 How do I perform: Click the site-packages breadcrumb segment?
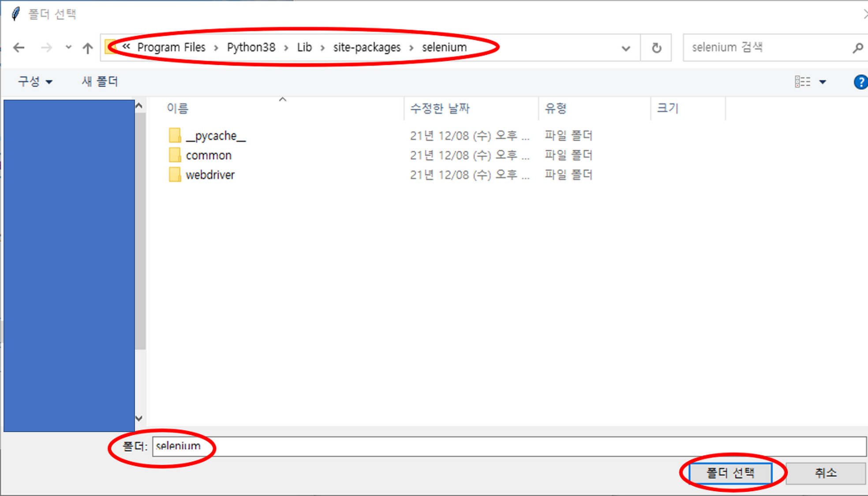point(367,48)
